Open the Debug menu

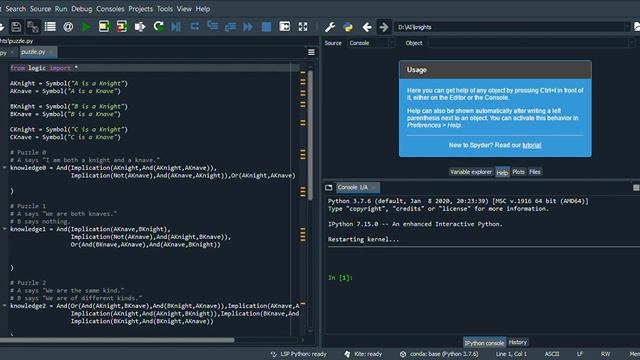point(82,9)
